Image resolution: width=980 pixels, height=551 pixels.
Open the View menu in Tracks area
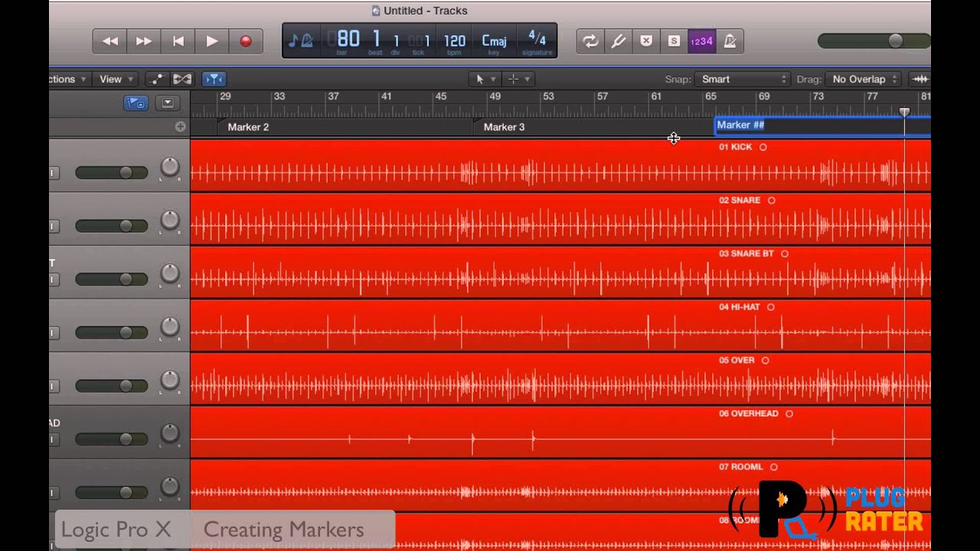(116, 79)
